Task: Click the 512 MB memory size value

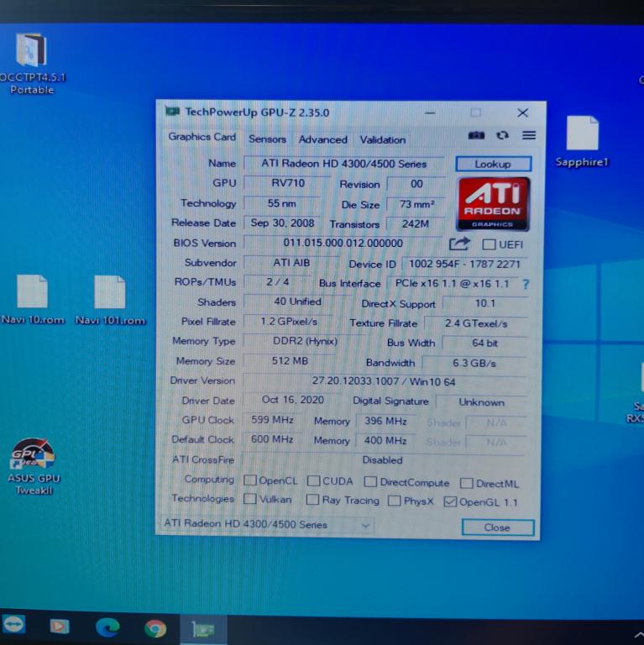Action: [x=290, y=361]
